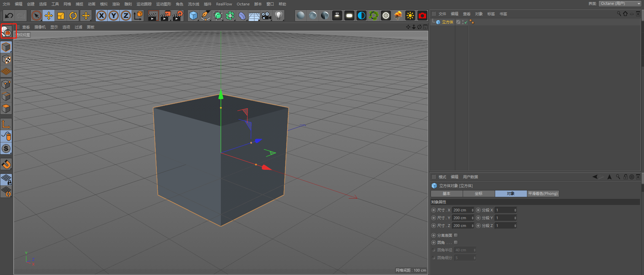Viewport: 644px width, 275px height.
Task: Switch to Polygons mode icon
Action: click(x=6, y=109)
